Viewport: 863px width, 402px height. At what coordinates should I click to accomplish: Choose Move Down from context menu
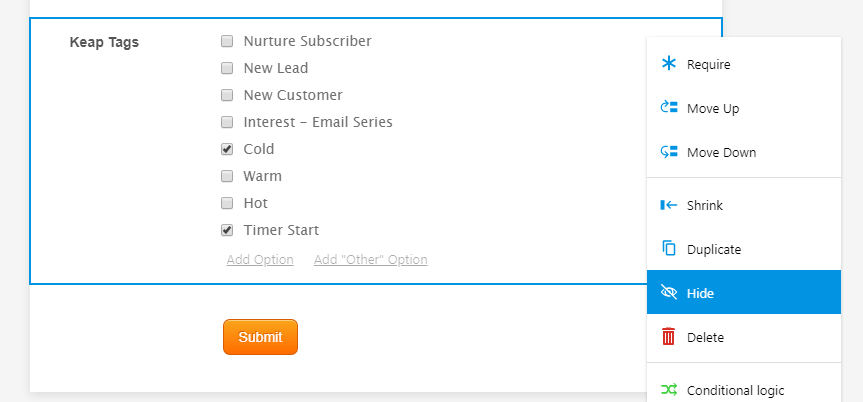coord(721,152)
